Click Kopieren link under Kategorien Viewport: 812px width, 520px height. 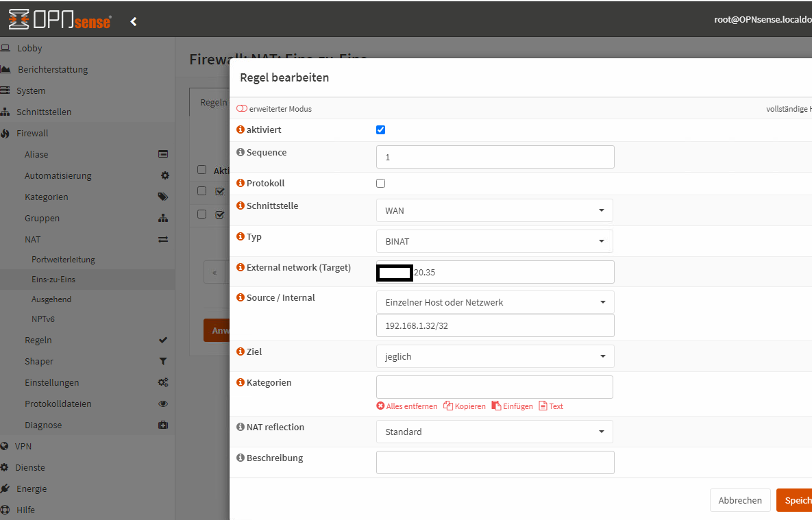pos(465,406)
